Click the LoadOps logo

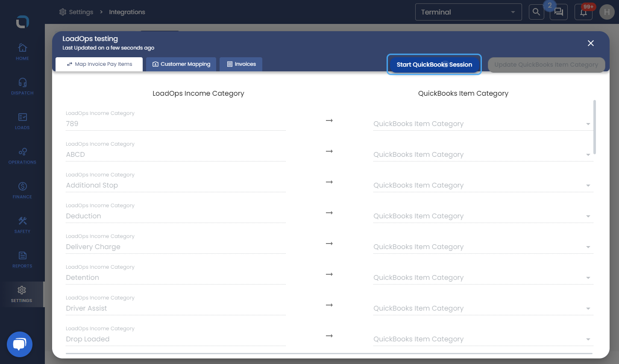(x=22, y=21)
